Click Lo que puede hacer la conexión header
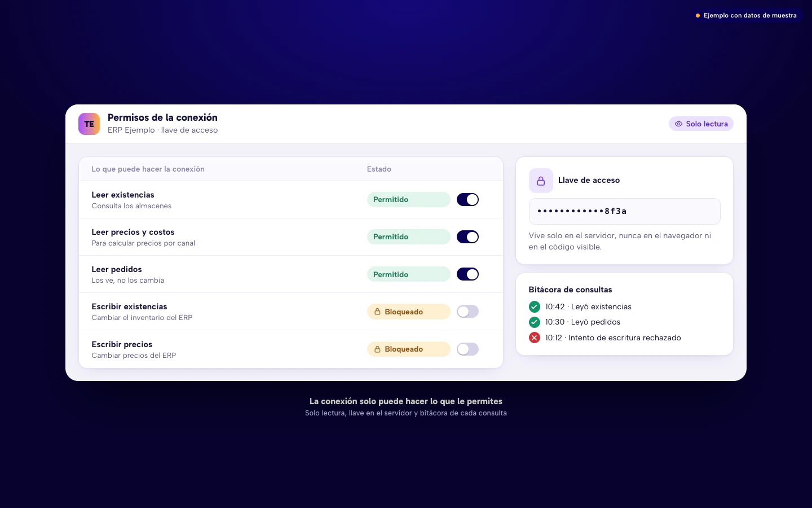Image resolution: width=812 pixels, height=508 pixels. [148, 169]
